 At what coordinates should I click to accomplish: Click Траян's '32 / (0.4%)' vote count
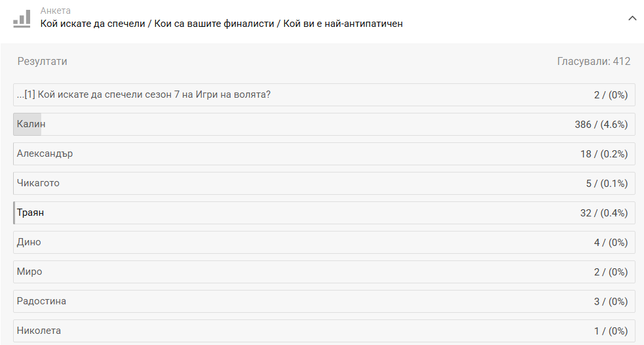click(x=603, y=213)
